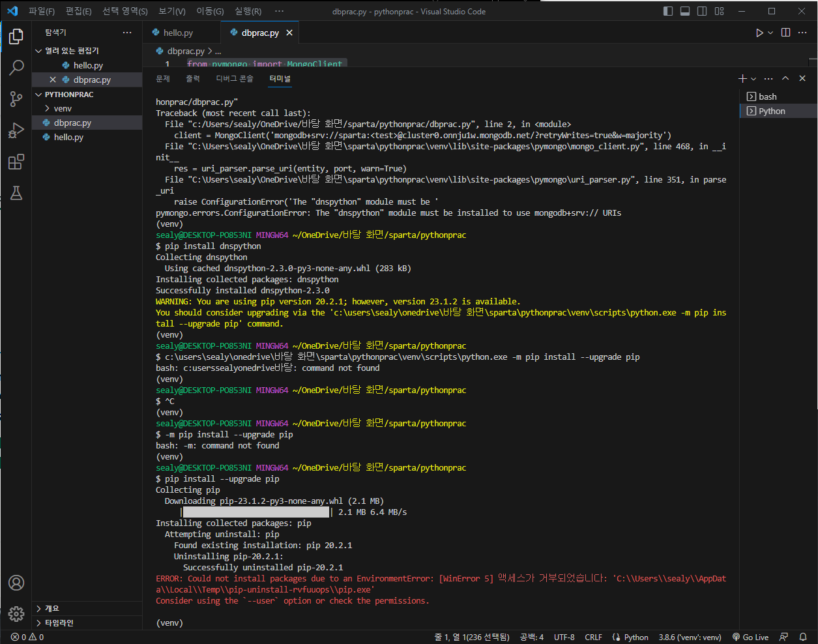Screen dimensions: 818x644
Task: Expand the 개요 outline section
Action: (87, 609)
